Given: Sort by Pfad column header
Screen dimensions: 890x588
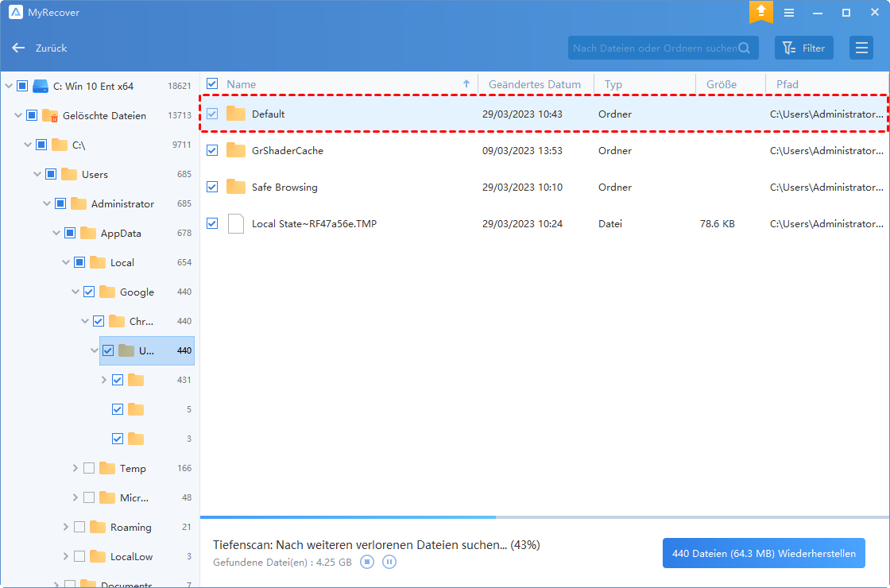Looking at the screenshot, I should click(787, 84).
